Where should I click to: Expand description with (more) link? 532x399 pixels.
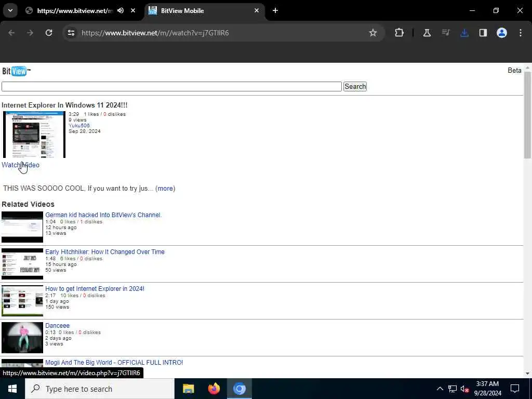coord(165,188)
